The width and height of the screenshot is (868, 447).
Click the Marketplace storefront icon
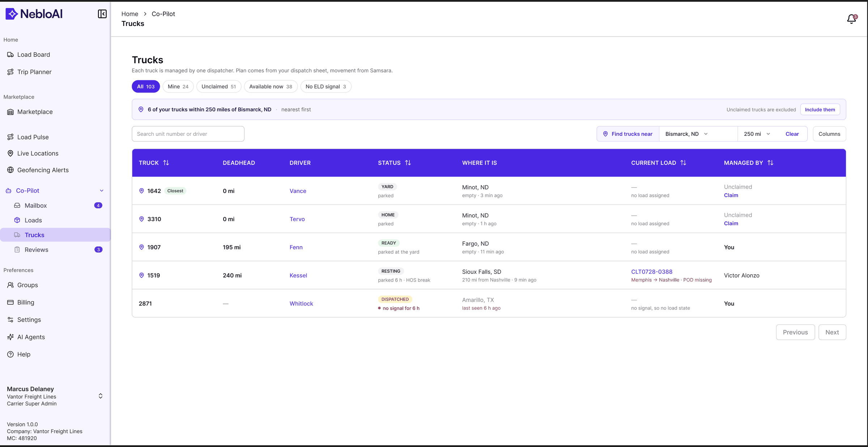point(10,112)
